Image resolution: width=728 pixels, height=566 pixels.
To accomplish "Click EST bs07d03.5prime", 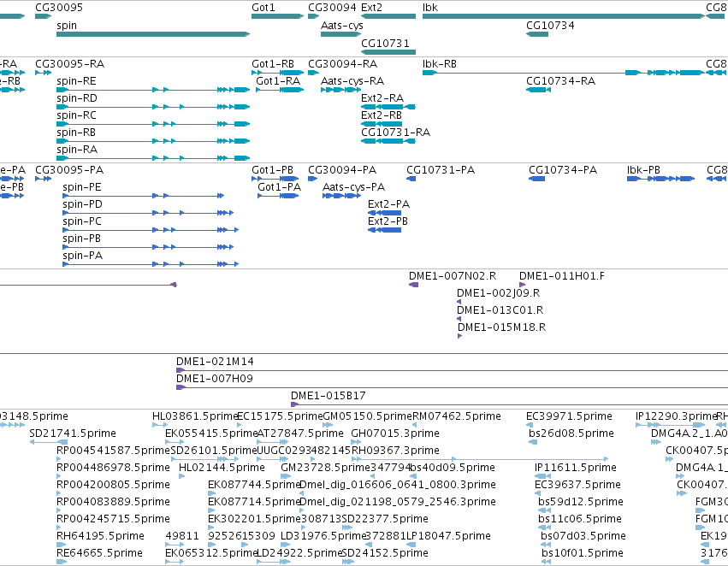I will 583,537.
